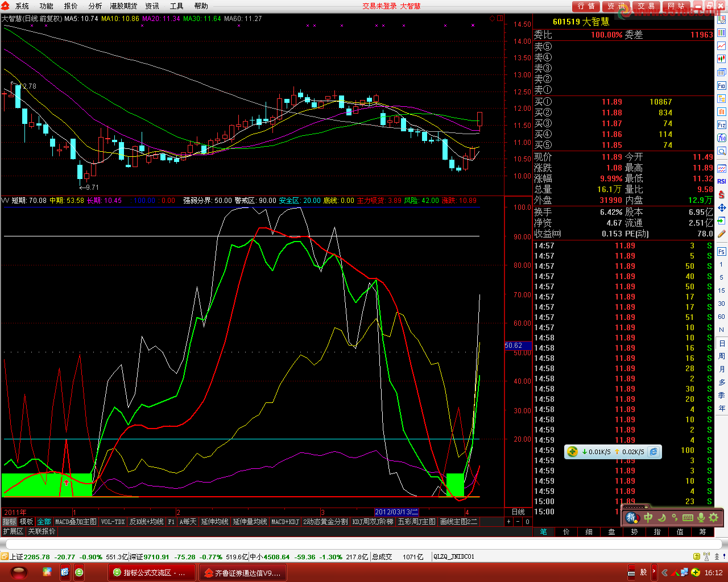Open the 报价 menu
The height and width of the screenshot is (582, 728).
click(x=71, y=6)
